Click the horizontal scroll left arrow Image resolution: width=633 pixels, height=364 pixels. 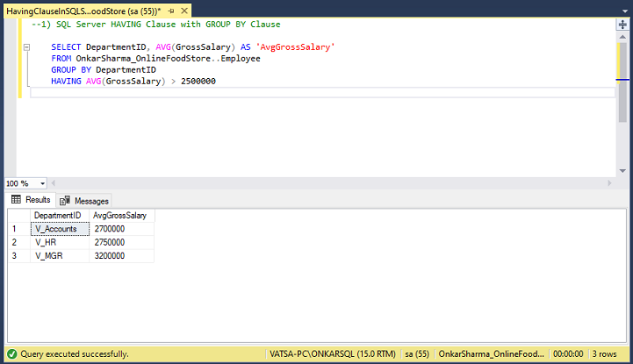click(x=54, y=183)
